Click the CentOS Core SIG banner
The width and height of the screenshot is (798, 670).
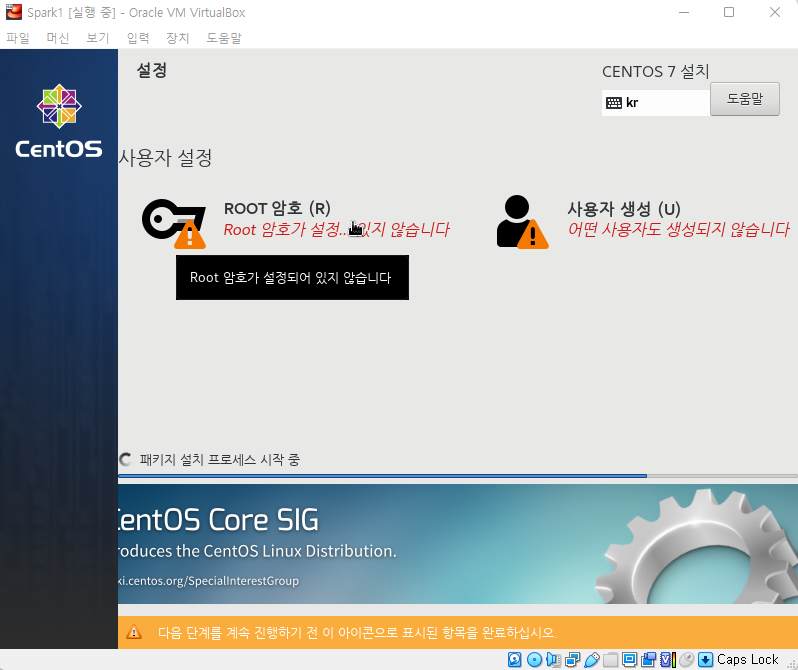[x=458, y=544]
